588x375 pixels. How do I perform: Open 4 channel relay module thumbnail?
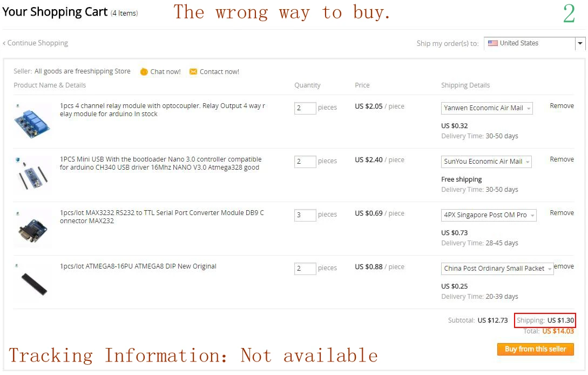tap(32, 121)
